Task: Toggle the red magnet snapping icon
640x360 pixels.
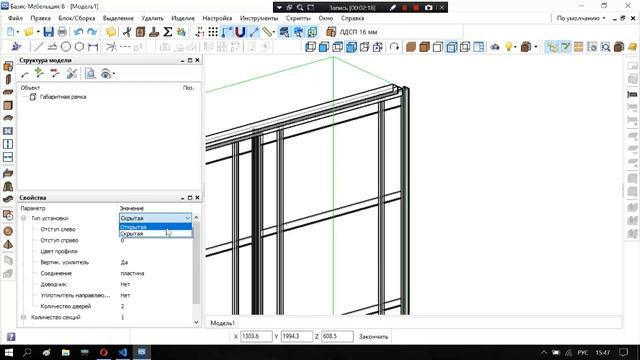Action: [x=240, y=32]
